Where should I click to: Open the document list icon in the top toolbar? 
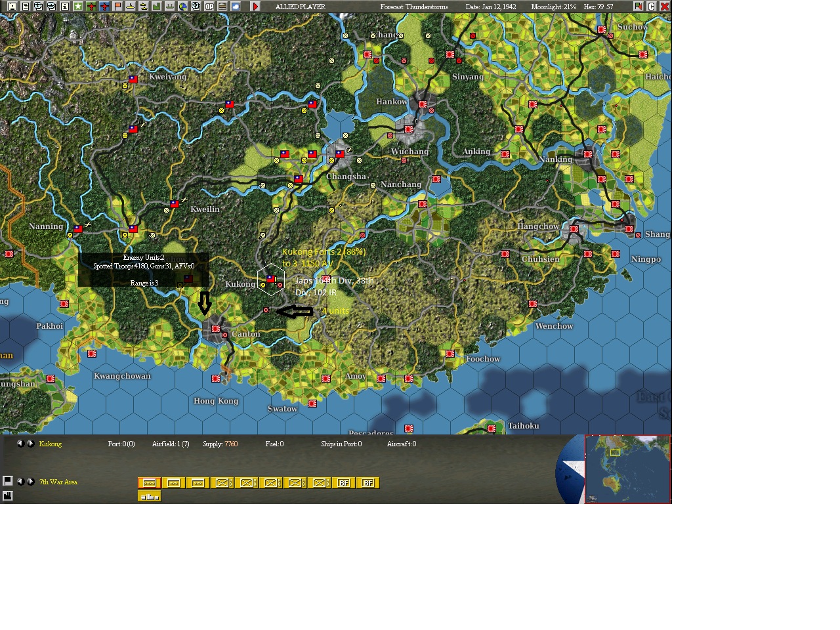click(26, 7)
